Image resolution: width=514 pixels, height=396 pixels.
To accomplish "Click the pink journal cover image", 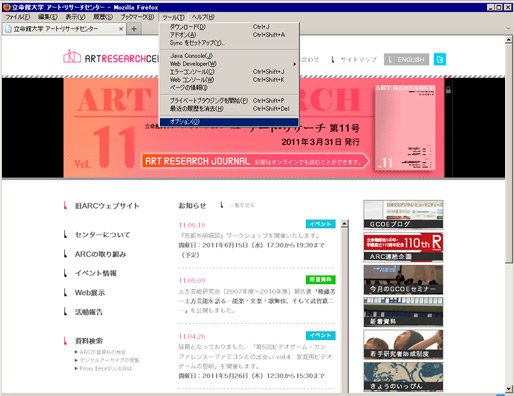I will point(405,127).
